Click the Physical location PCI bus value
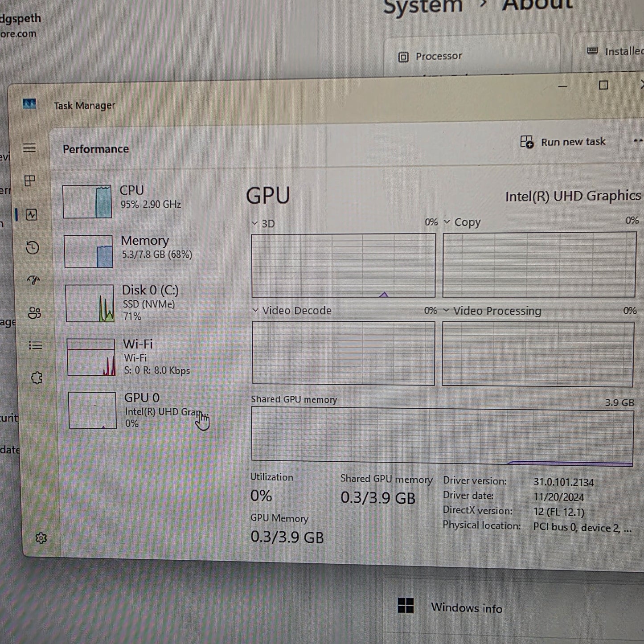The width and height of the screenshot is (644, 644). click(582, 528)
